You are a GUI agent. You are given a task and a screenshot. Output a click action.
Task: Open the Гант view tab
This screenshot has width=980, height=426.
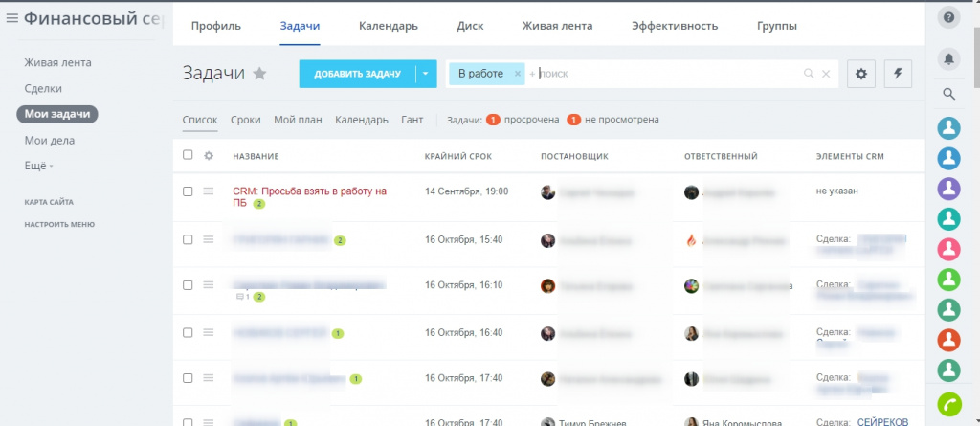(412, 120)
